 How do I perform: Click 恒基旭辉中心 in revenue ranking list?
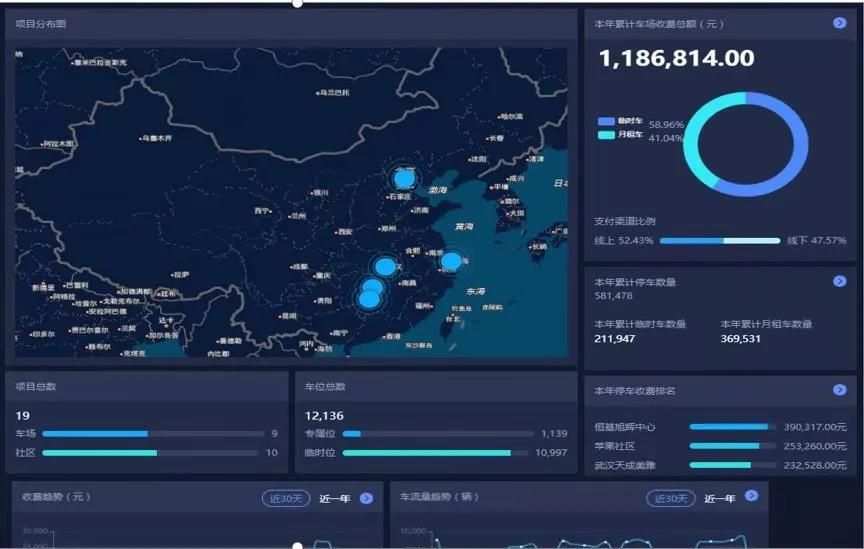(x=626, y=427)
